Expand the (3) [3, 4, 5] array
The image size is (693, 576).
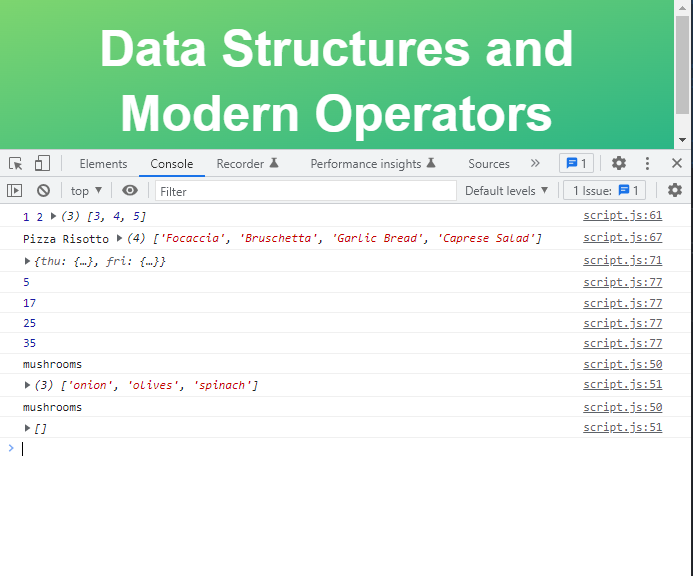point(53,216)
